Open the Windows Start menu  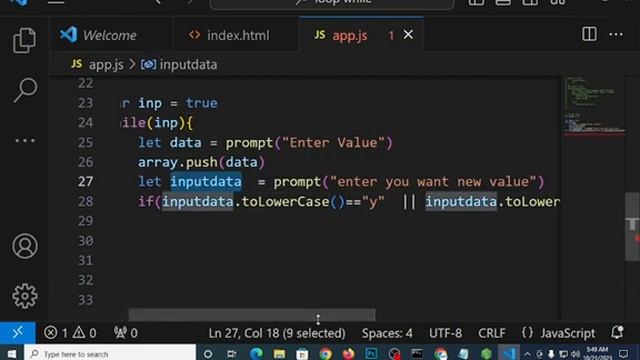(x=11, y=353)
